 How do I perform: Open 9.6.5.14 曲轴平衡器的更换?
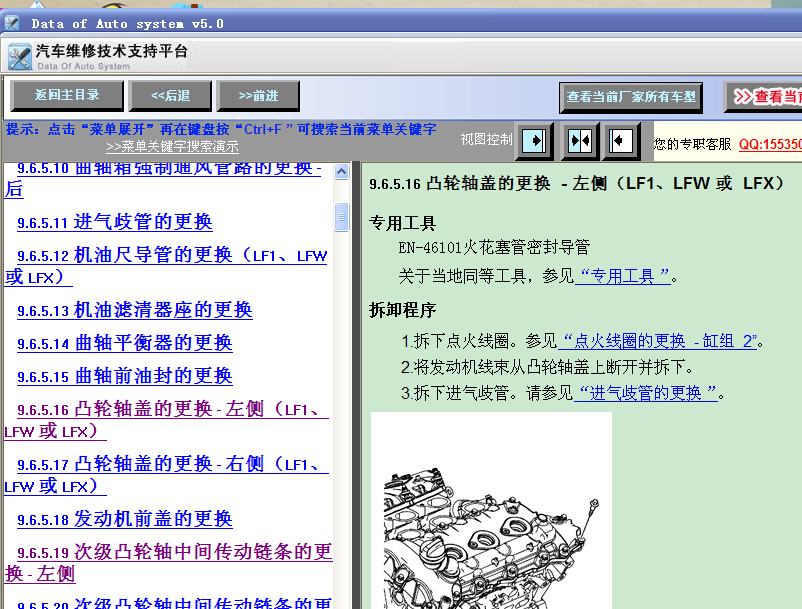pos(125,343)
